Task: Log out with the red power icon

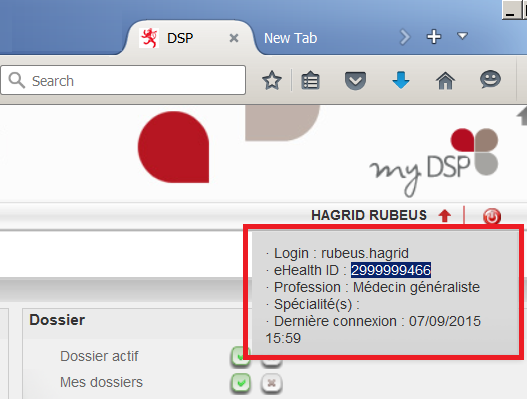Action: tap(492, 216)
